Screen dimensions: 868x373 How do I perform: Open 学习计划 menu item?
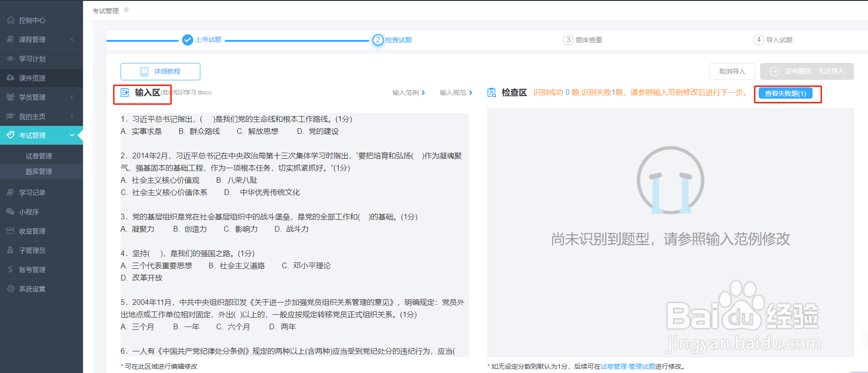(41, 59)
